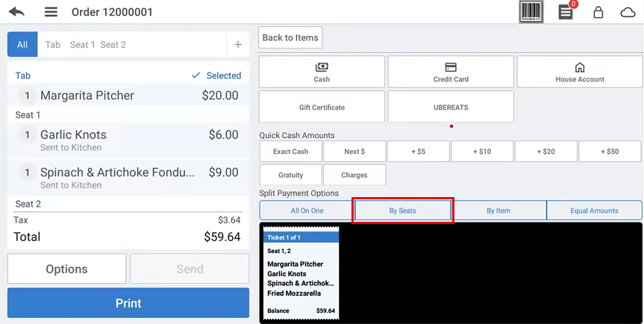Viewport: 644px width, 324px height.
Task: Choose Equal Amounts split option
Action: click(x=594, y=211)
